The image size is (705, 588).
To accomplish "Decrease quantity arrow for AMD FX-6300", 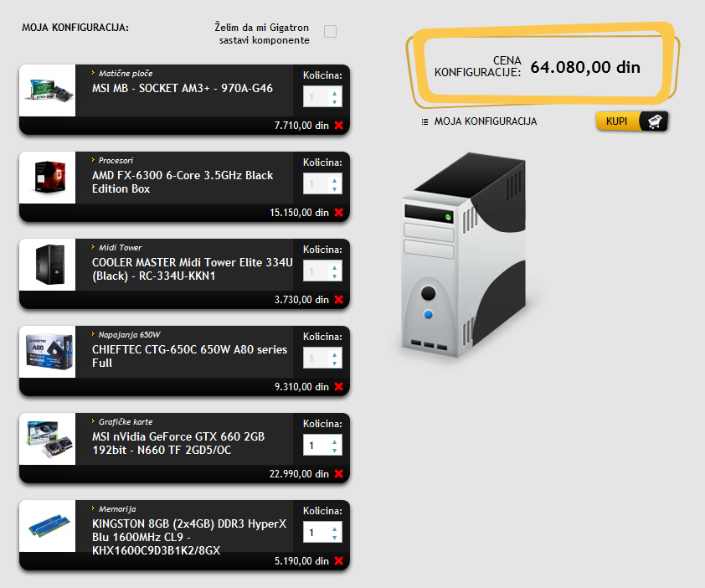I will click(335, 189).
